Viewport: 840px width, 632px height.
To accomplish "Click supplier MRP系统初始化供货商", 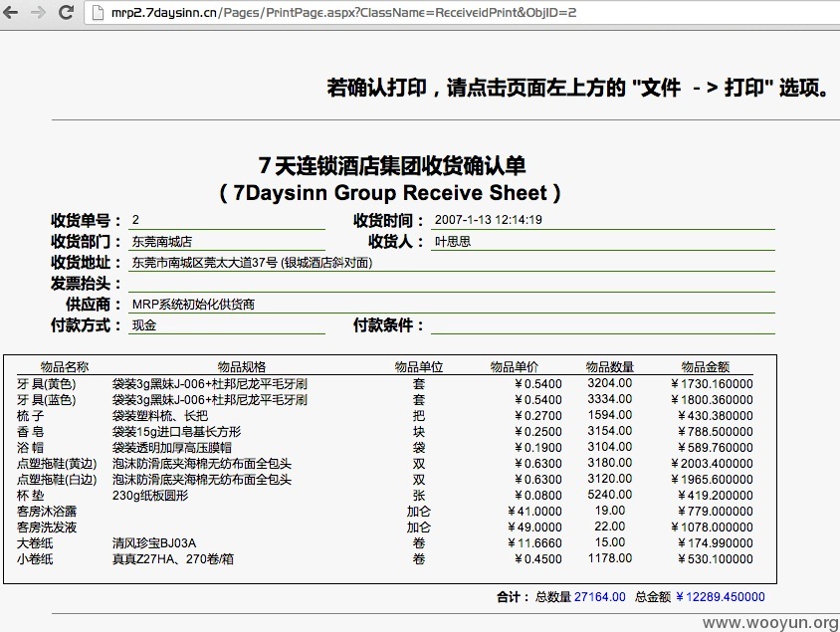I will (x=193, y=305).
